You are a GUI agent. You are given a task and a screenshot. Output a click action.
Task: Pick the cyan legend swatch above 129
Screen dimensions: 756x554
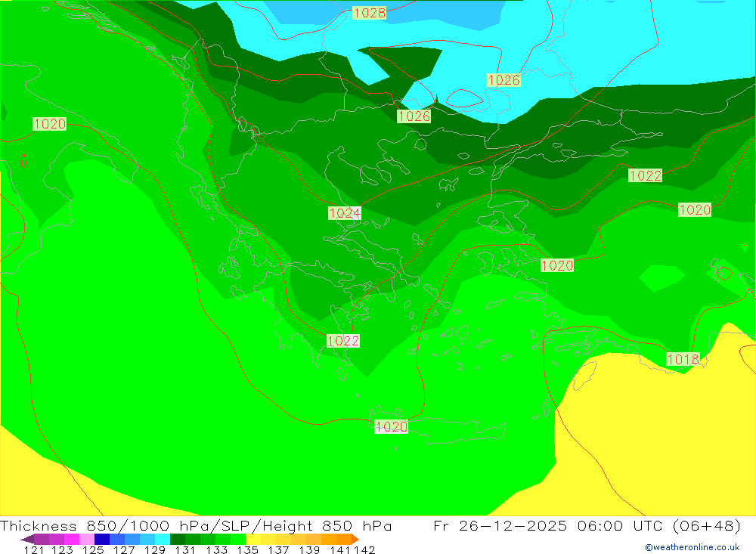point(163,539)
